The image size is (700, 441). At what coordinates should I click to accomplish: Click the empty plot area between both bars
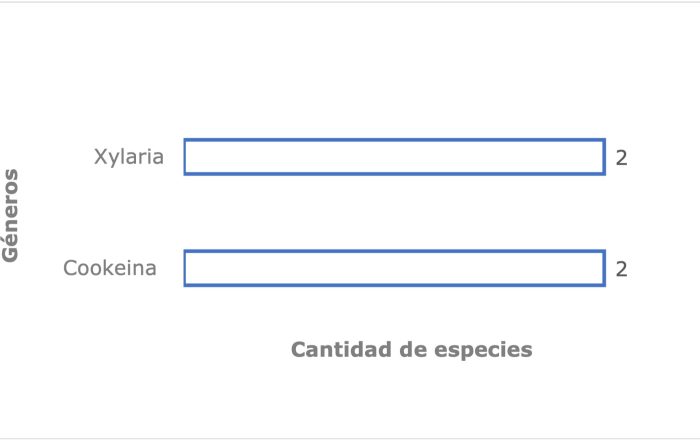point(395,212)
